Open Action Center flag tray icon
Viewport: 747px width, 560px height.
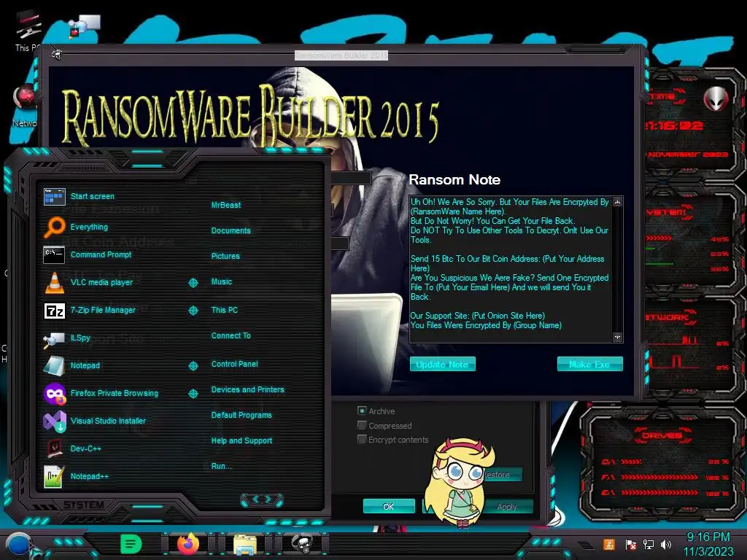pyautogui.click(x=630, y=544)
